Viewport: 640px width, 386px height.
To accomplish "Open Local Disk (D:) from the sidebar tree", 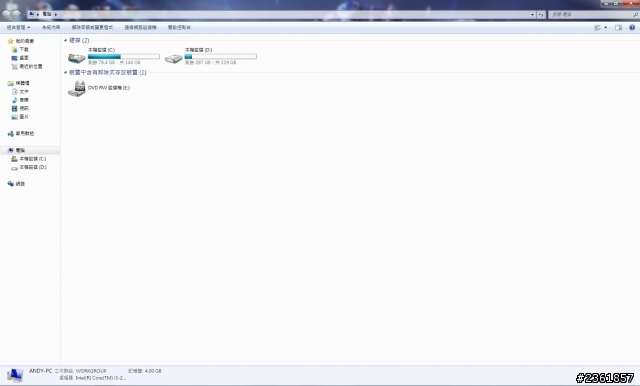I will click(29, 167).
